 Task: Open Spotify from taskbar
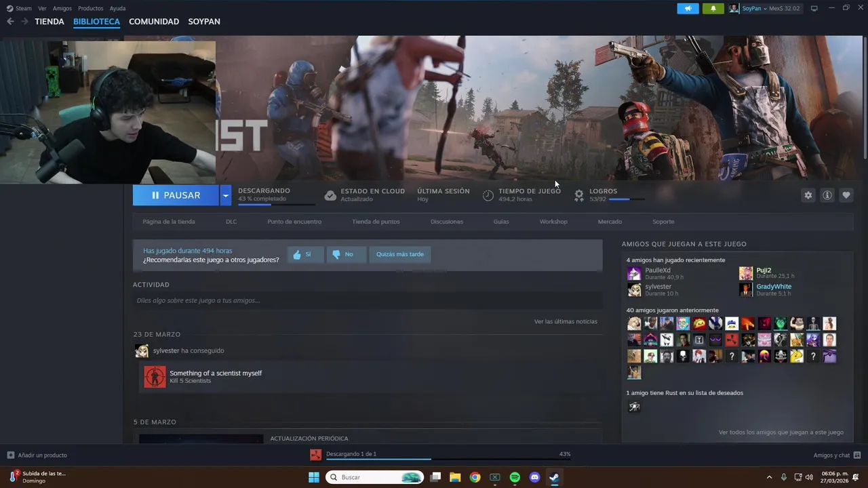tap(515, 477)
